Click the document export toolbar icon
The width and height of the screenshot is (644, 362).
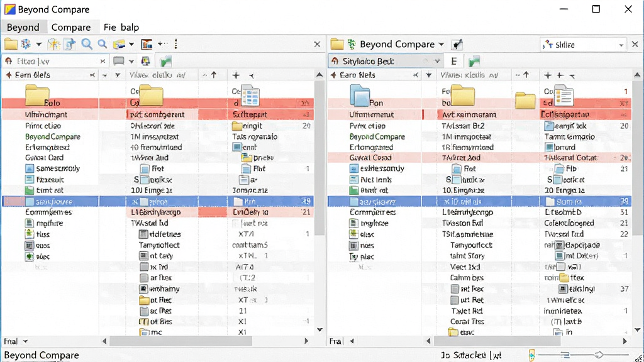[x=70, y=44]
